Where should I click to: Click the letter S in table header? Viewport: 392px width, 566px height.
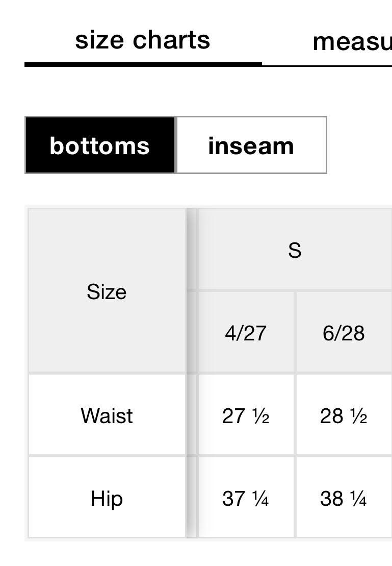[x=295, y=250]
